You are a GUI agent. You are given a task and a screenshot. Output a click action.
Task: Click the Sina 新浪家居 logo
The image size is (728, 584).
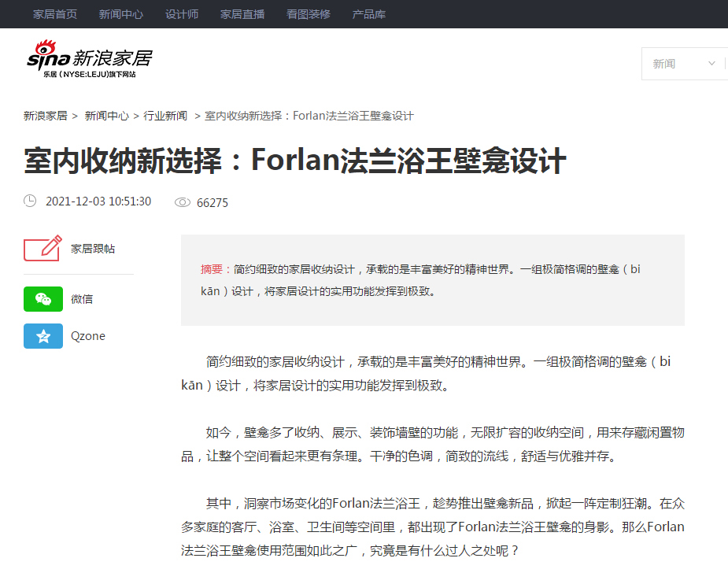coord(89,59)
